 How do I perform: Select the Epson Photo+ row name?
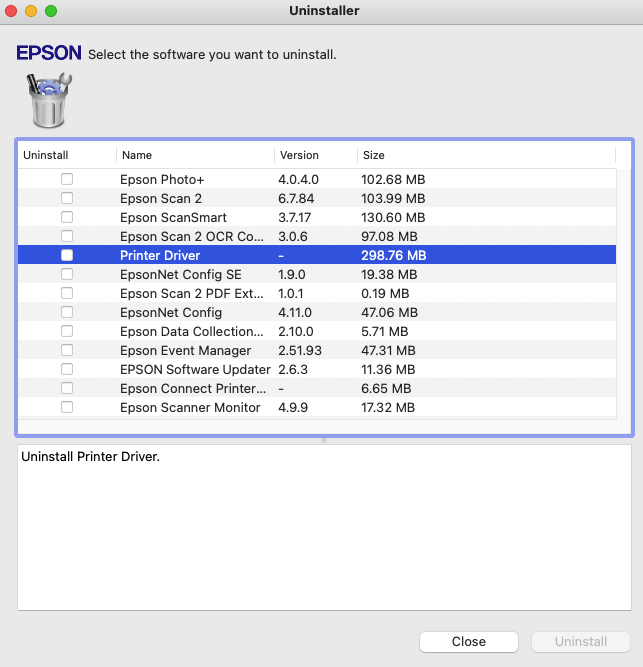(162, 180)
